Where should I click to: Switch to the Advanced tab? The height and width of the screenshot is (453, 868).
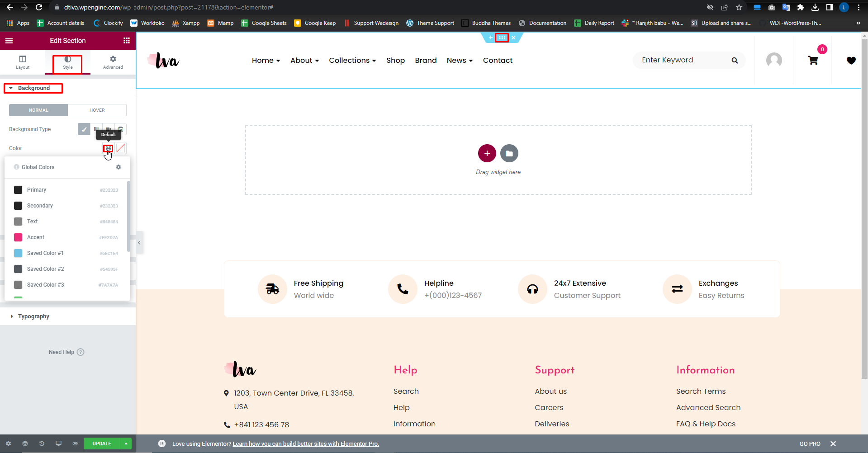113,62
